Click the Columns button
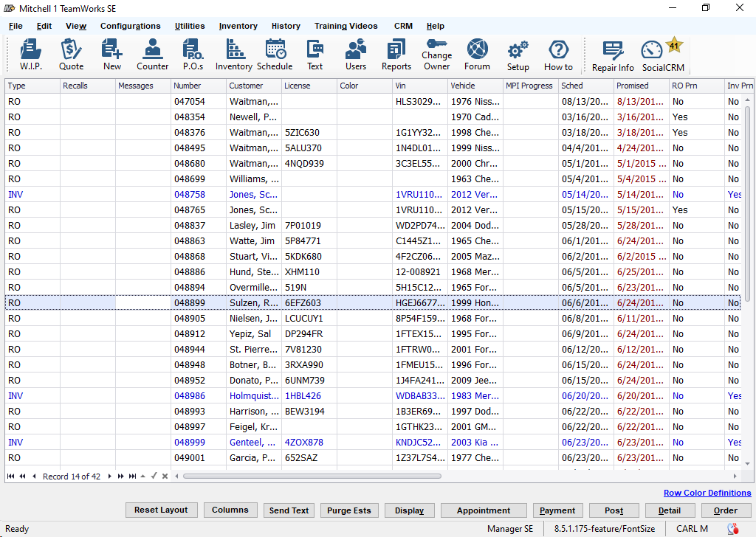Image resolution: width=756 pixels, height=537 pixels. click(x=230, y=510)
